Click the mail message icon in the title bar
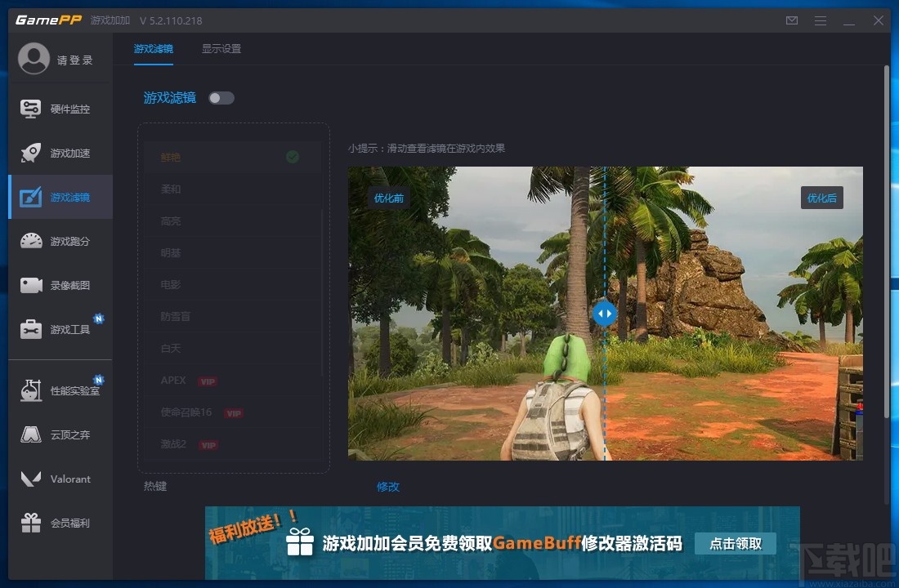The height and width of the screenshot is (588, 899). click(791, 20)
